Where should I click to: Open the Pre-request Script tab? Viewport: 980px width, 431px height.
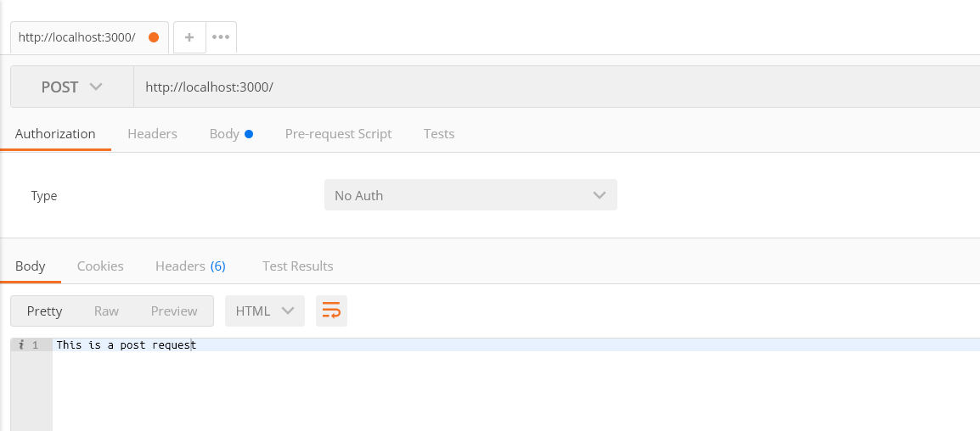click(338, 134)
